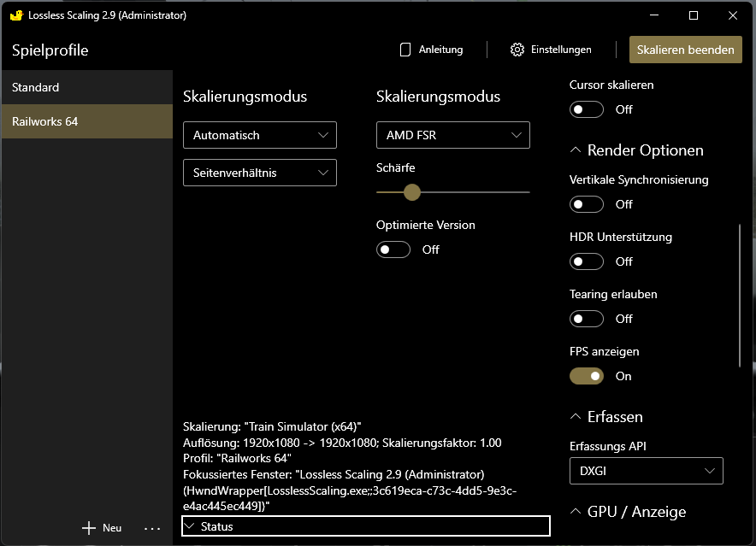Click the Skalierung "Train Simulator (x64)" line

[272, 426]
